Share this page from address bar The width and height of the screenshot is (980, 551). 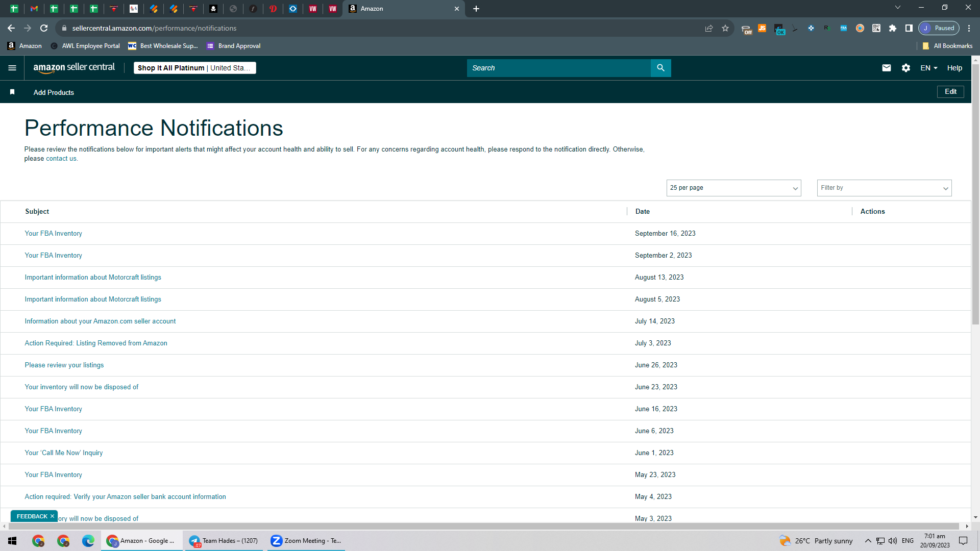click(x=709, y=28)
